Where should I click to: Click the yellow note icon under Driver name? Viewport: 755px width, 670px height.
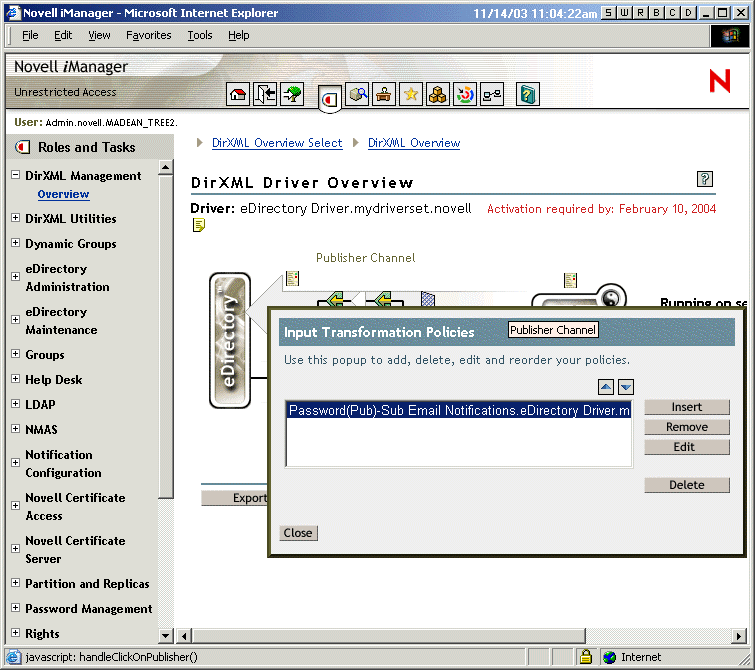(199, 225)
